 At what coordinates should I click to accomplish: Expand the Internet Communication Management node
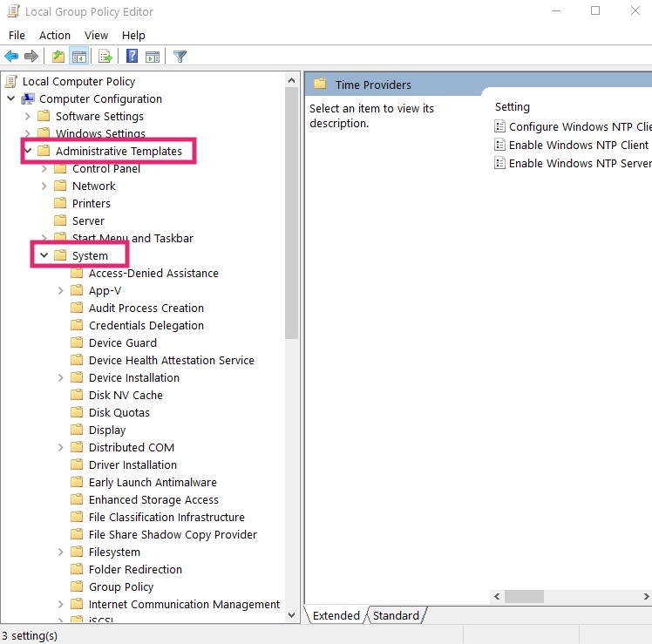(x=61, y=604)
